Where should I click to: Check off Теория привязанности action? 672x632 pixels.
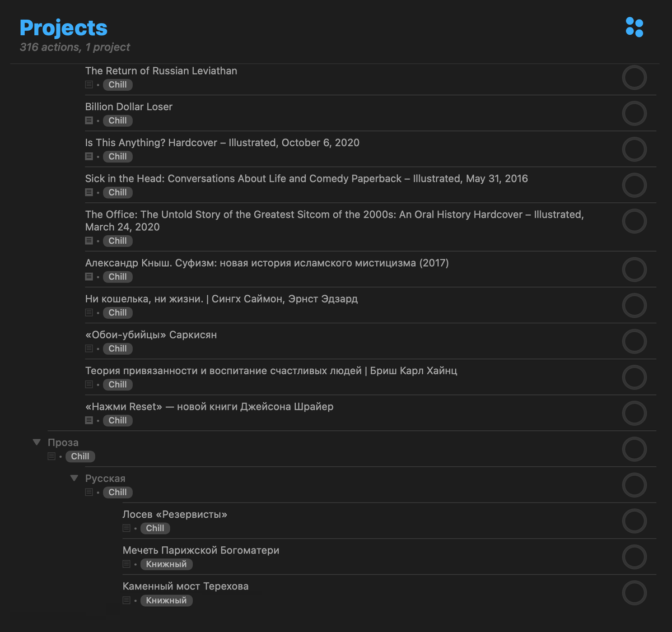coord(634,377)
